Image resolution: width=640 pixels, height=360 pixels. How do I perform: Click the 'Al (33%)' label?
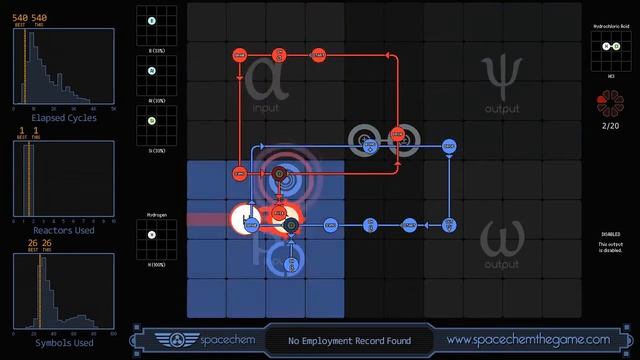point(157,101)
